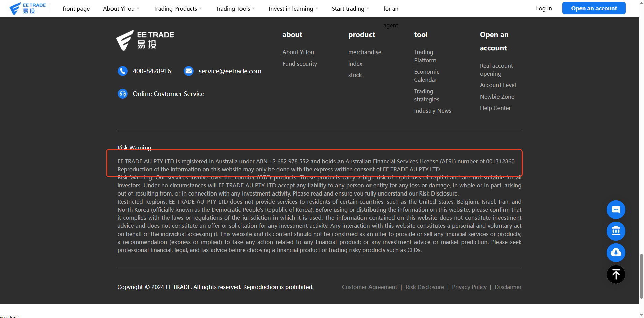Click the page vertical scrollbar thumb
Screen dimensions: 644x318
(x=641, y=276)
